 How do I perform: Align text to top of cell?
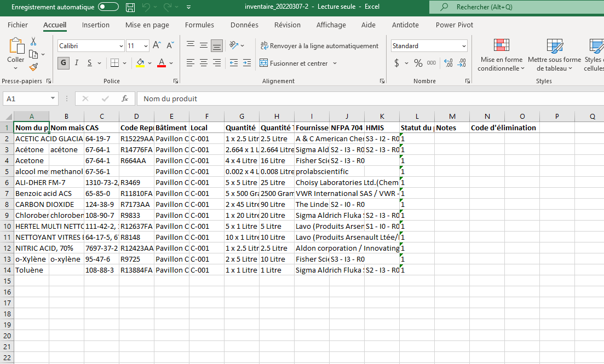pyautogui.click(x=191, y=45)
